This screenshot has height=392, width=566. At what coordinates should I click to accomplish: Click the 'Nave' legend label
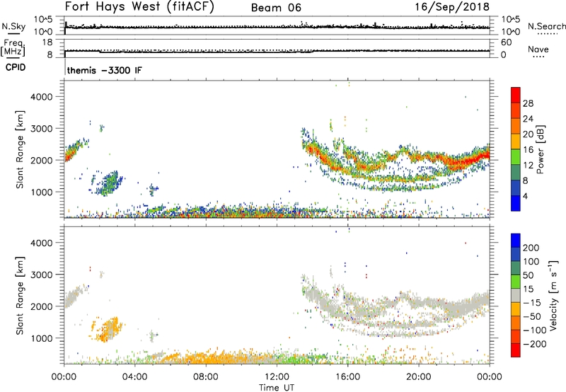coord(538,49)
